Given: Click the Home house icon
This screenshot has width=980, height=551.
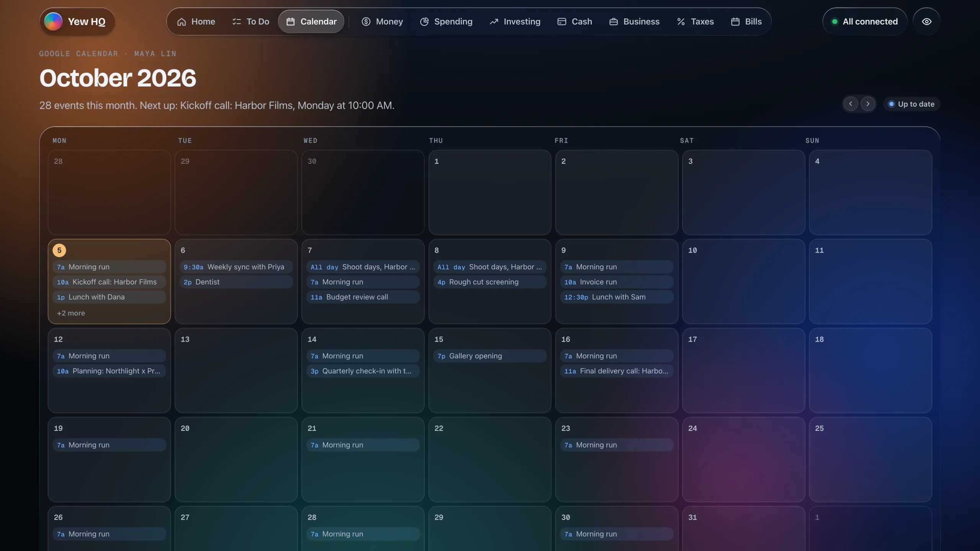Looking at the screenshot, I should tap(181, 22).
